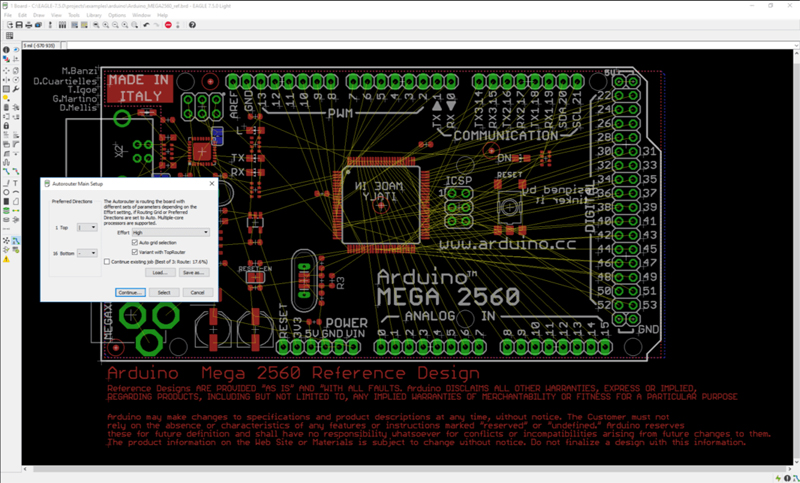Click the Continue... button
This screenshot has height=483, width=800.
pyautogui.click(x=130, y=293)
